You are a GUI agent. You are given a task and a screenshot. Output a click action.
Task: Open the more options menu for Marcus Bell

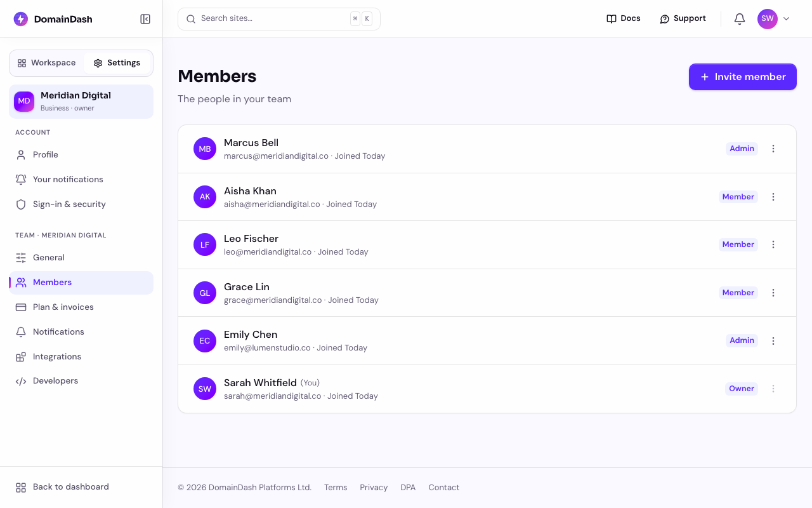(773, 149)
